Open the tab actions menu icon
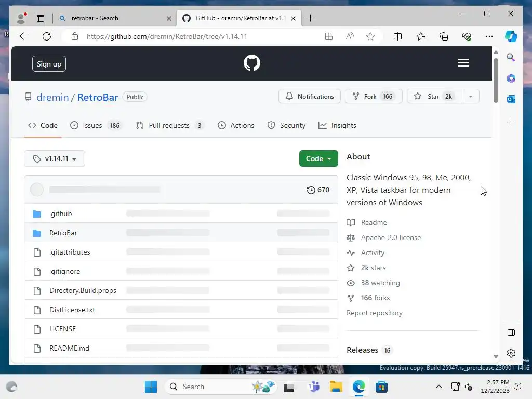Image resolution: width=532 pixels, height=399 pixels. [41, 18]
